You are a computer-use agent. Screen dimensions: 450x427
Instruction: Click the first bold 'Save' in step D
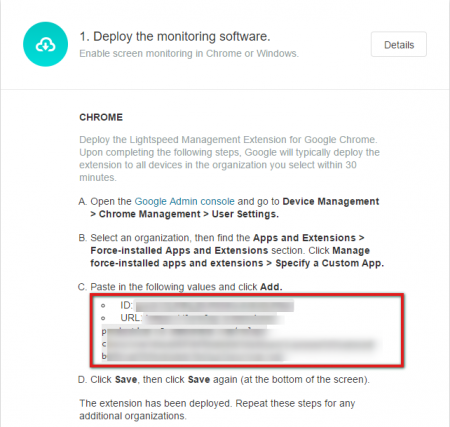[126, 380]
